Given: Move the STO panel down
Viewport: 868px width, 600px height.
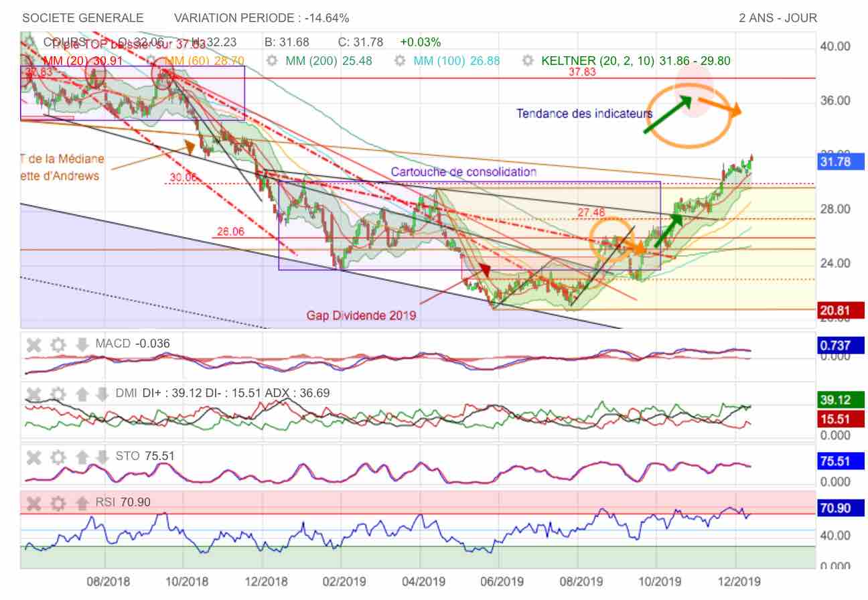Looking at the screenshot, I should [x=102, y=457].
